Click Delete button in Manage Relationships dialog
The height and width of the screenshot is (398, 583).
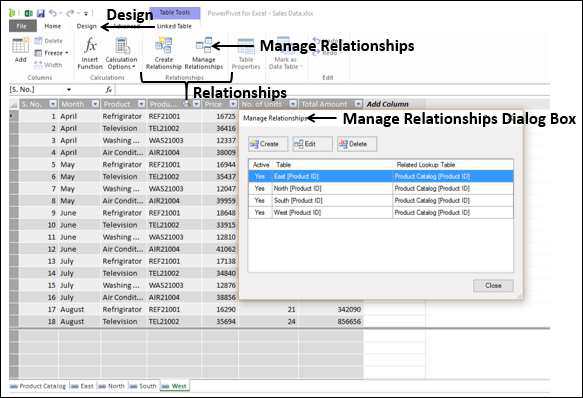pyautogui.click(x=357, y=144)
